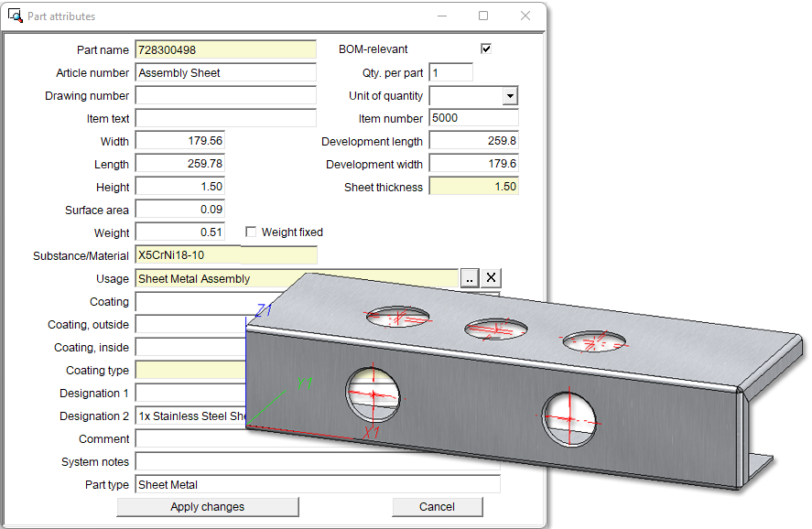Click the Apply changes button
This screenshot has width=812, height=529.
point(208,507)
